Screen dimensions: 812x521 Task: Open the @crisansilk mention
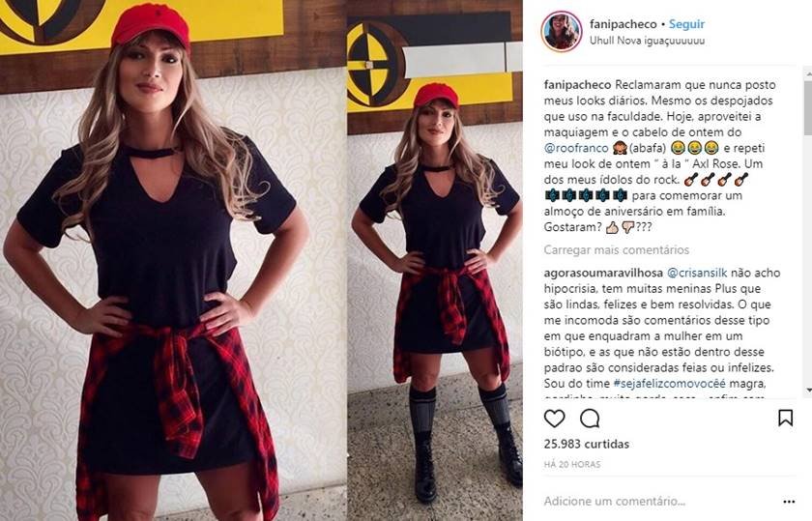pos(697,273)
